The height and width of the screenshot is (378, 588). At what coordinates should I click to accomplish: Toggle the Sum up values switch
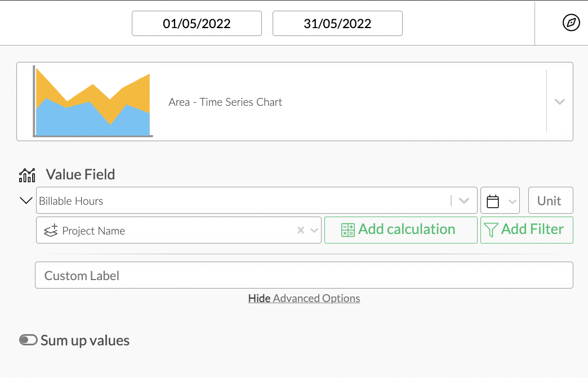pos(27,340)
